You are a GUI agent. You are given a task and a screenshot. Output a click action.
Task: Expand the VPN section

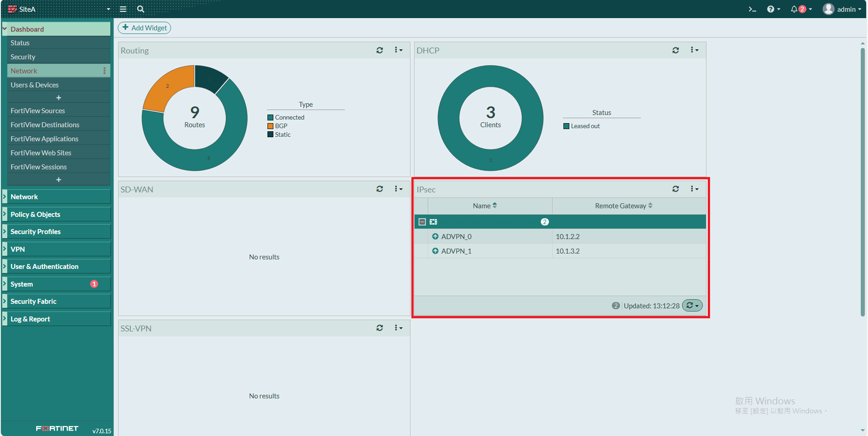(57, 249)
